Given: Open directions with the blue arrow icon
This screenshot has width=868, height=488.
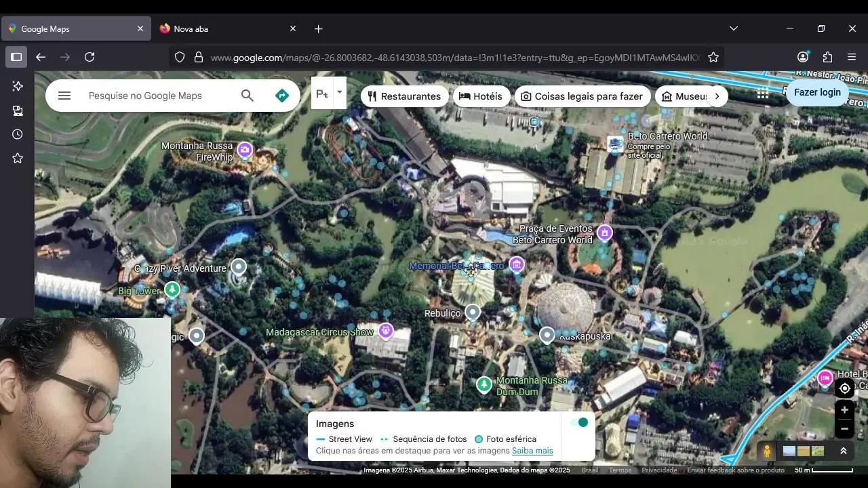Looking at the screenshot, I should [282, 96].
